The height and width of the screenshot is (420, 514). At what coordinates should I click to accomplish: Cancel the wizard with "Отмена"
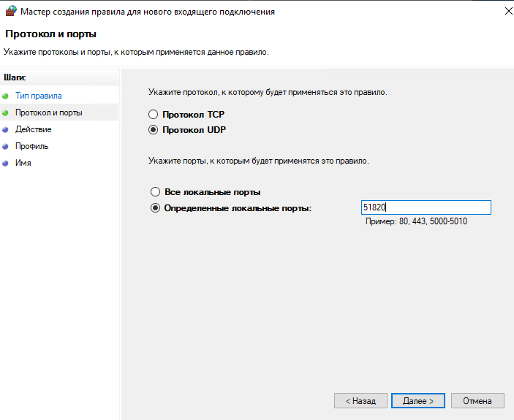477,400
